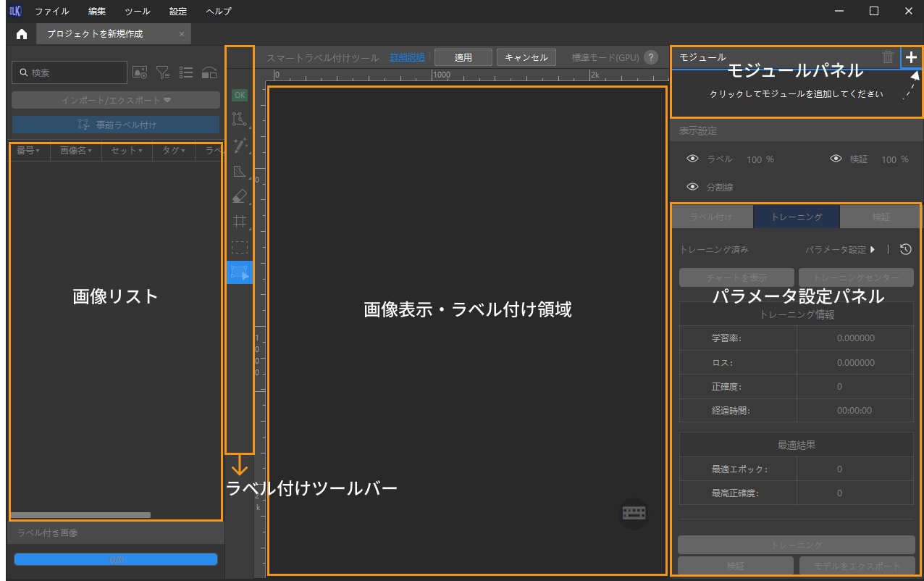Click the 適用 button
The width and height of the screenshot is (924, 581).
[x=463, y=57]
